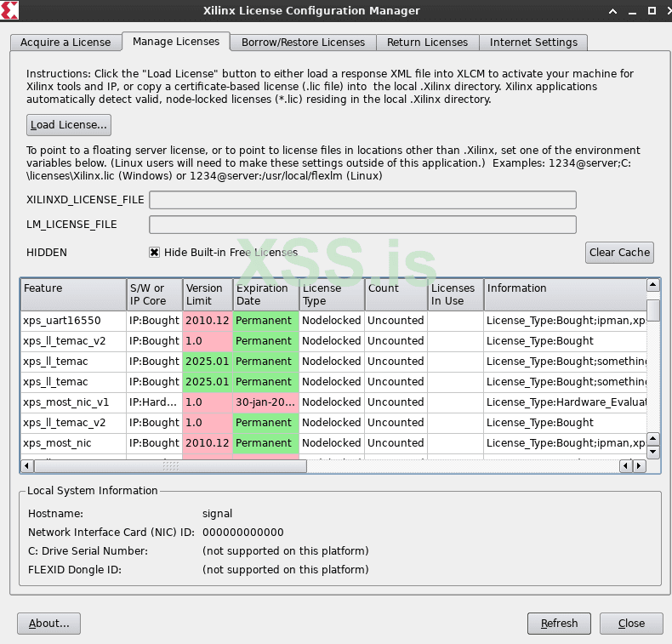
Task: Click the About button
Action: coord(48,624)
